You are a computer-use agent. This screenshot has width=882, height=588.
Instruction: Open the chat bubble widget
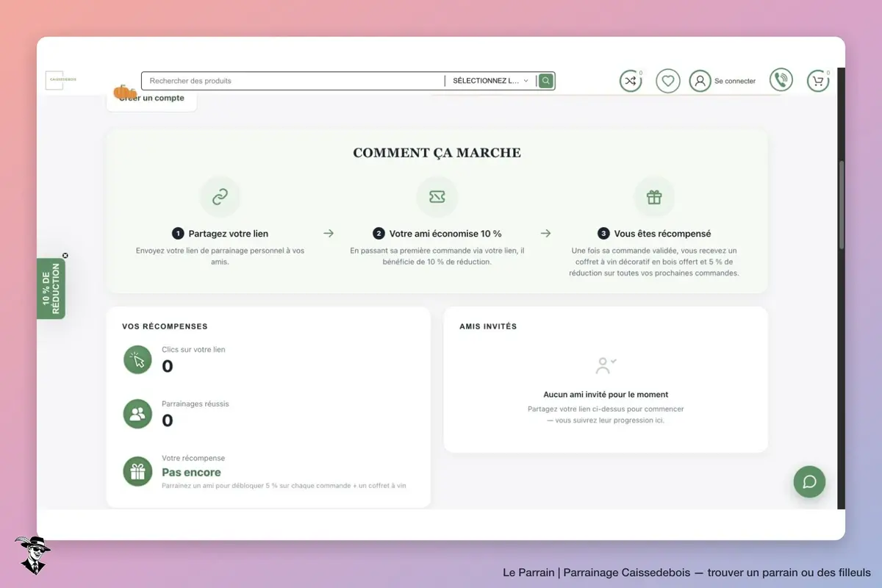click(x=809, y=482)
